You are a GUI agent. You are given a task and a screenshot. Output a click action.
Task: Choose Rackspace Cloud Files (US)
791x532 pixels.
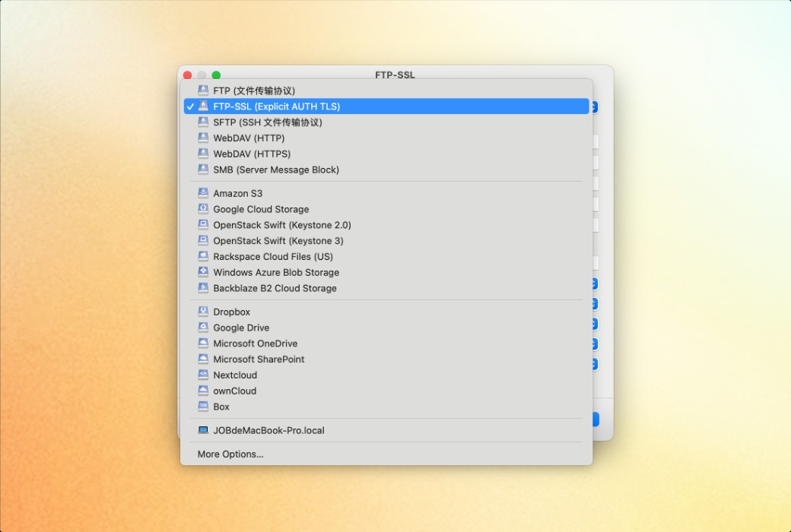click(x=386, y=256)
